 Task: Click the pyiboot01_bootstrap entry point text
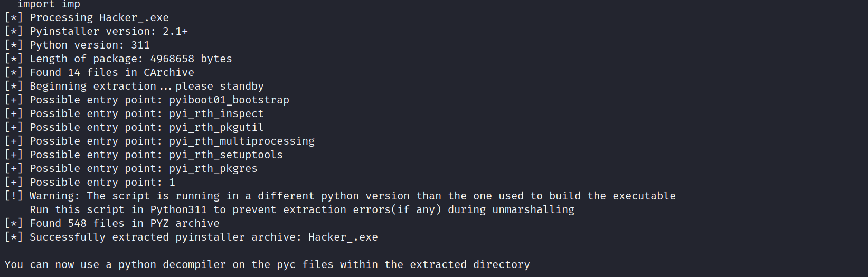(x=229, y=100)
